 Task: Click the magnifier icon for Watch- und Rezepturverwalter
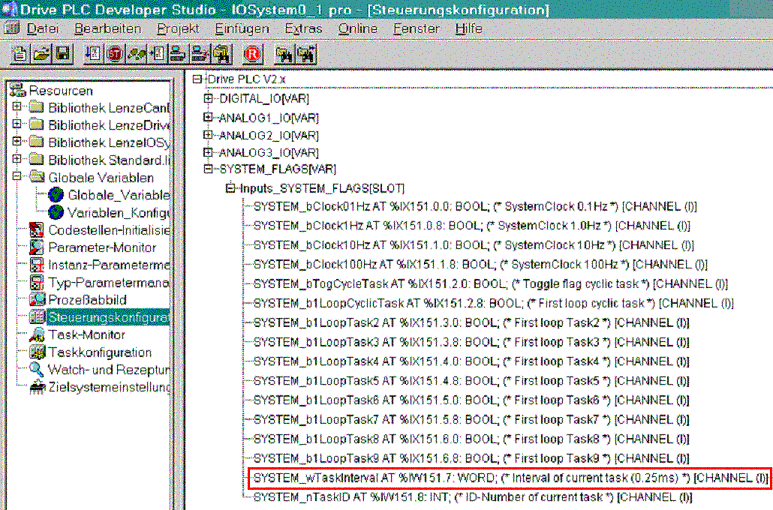click(36, 370)
